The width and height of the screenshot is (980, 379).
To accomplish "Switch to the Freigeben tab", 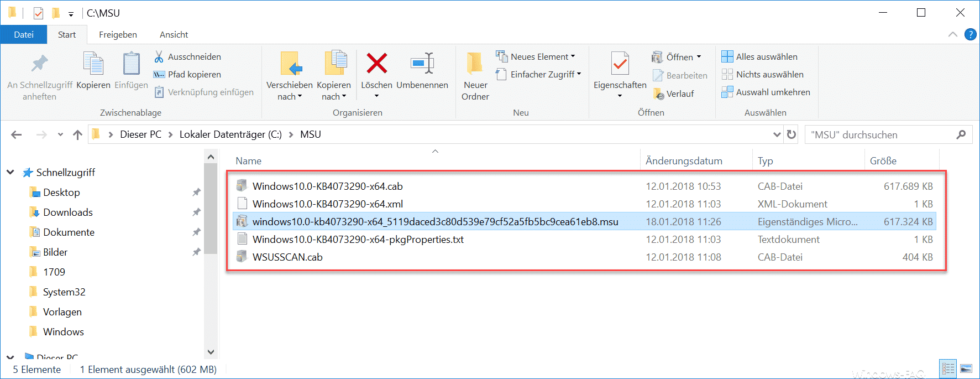I will click(x=118, y=34).
